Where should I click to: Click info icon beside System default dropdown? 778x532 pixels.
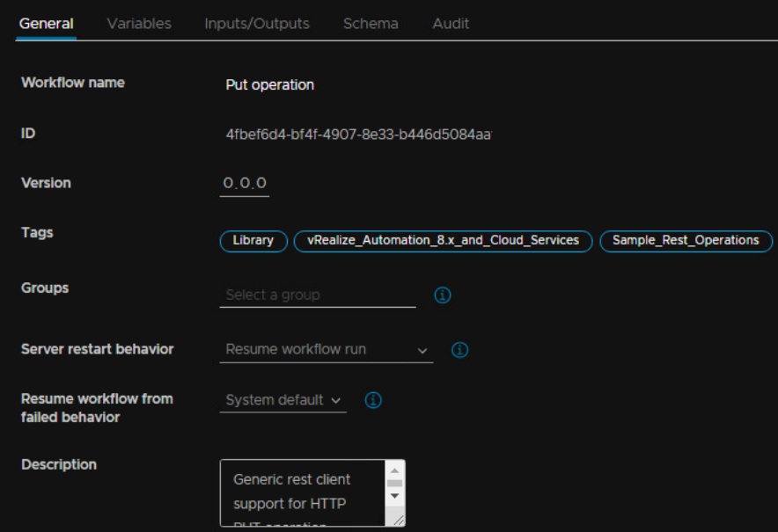(373, 400)
